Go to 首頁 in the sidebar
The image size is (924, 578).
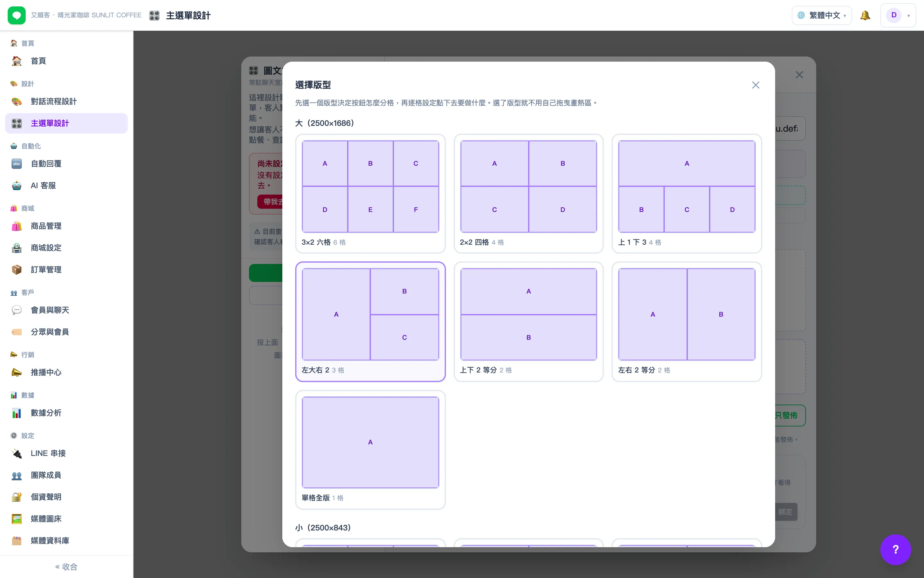coord(66,61)
